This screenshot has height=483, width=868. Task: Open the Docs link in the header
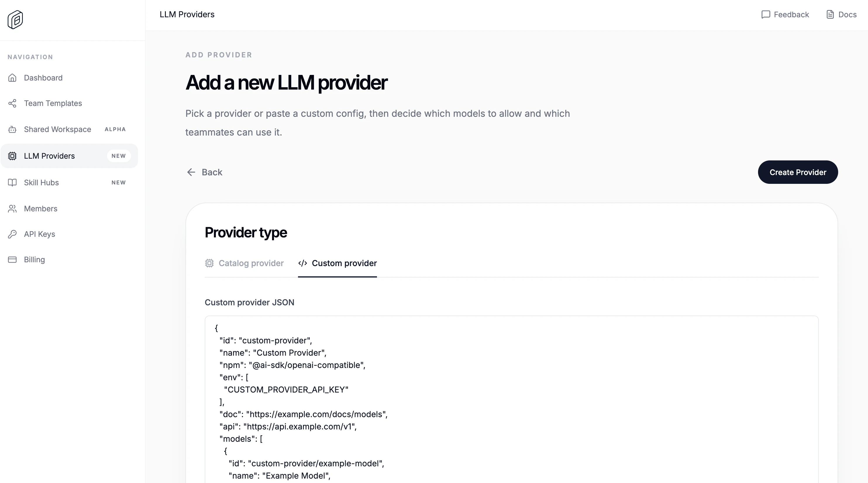tap(841, 15)
